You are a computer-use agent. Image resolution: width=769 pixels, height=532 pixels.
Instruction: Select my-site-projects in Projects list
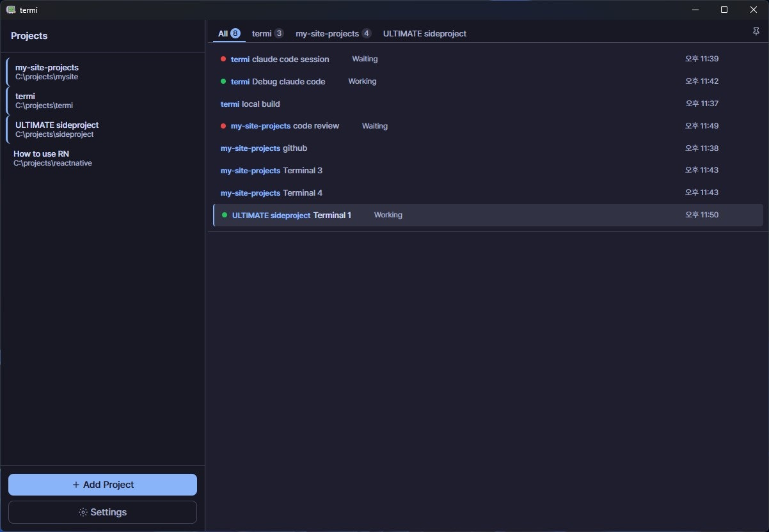pos(47,72)
